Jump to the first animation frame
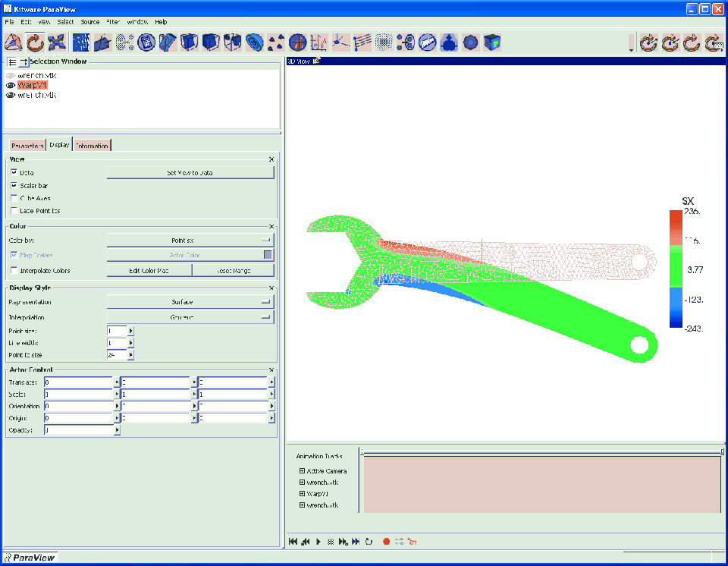Viewport: 728px width, 566px height. (293, 542)
